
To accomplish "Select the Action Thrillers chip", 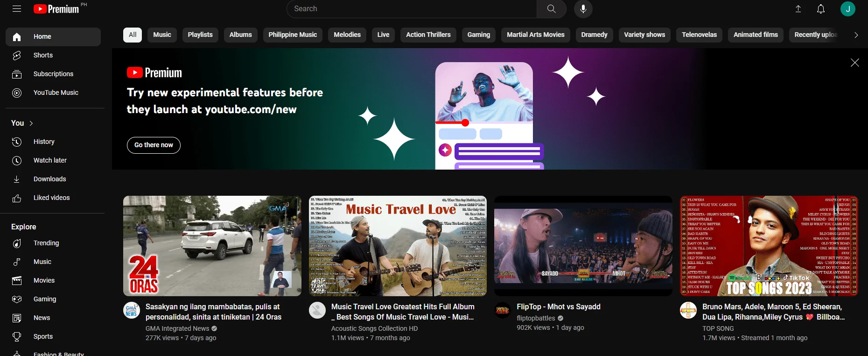I will pyautogui.click(x=428, y=35).
